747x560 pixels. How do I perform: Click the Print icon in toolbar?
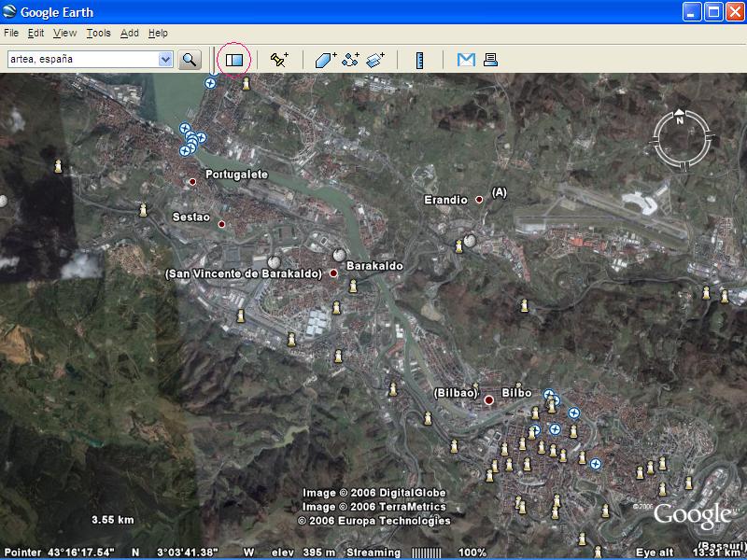pos(490,60)
